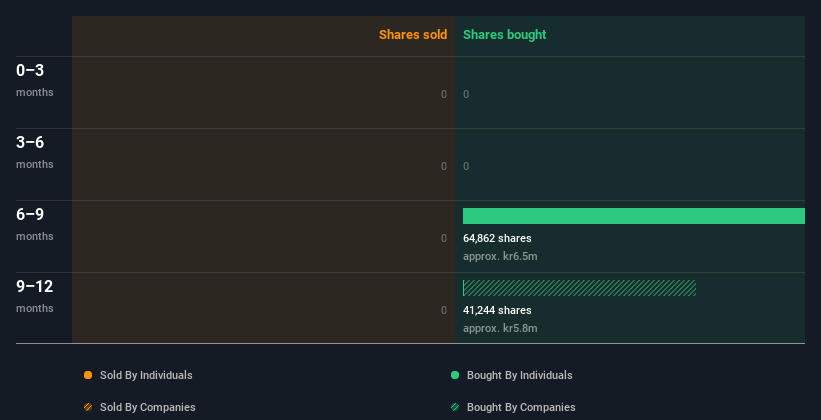Click the Shares bought column header
This screenshot has height=420, width=821.
505,35
